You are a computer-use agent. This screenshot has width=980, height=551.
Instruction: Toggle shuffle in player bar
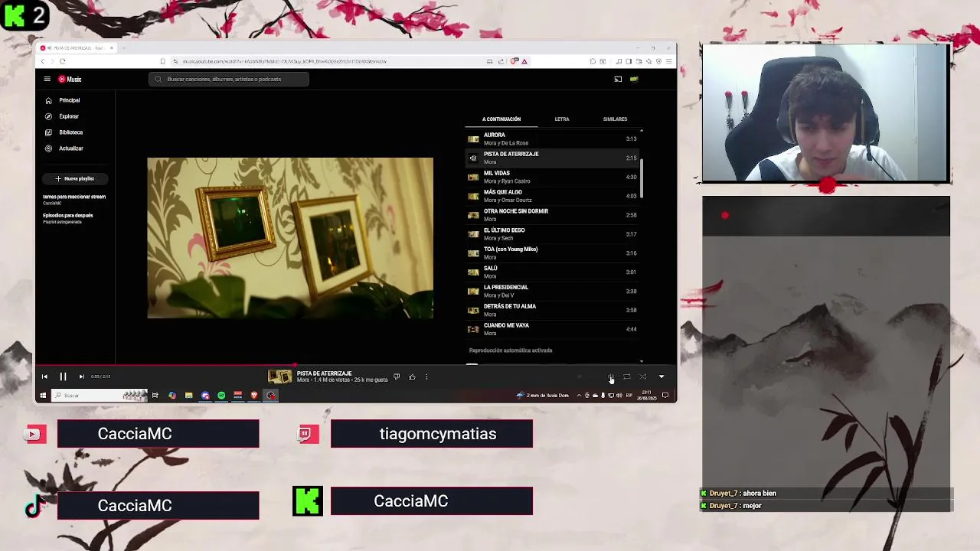[642, 377]
